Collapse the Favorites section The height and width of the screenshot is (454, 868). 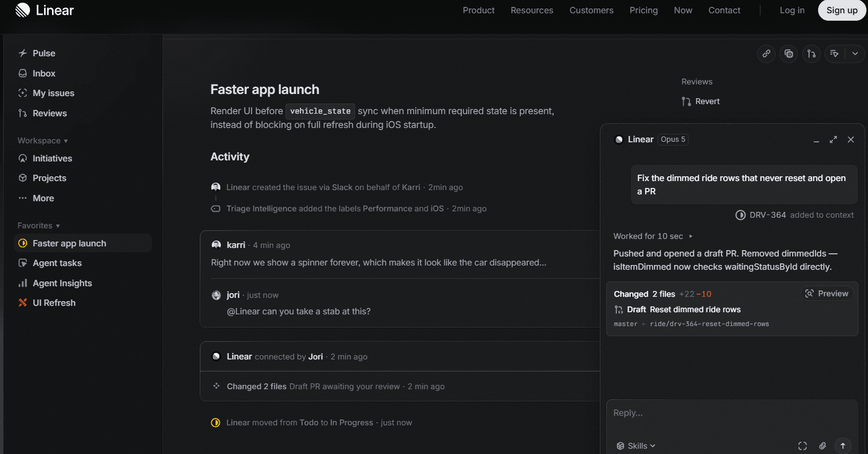[38, 226]
